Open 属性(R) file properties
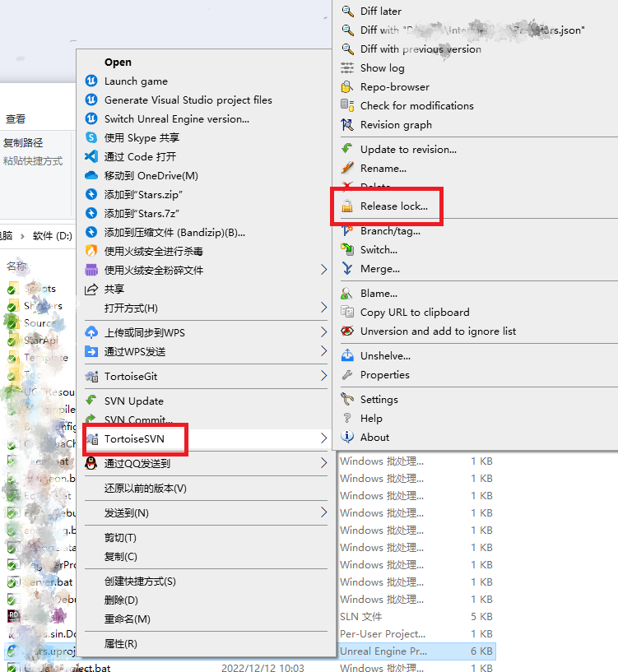618x672 pixels. [120, 644]
